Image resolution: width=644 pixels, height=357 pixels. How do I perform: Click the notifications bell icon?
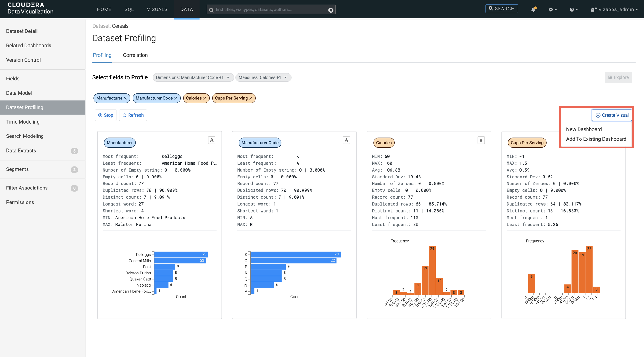point(533,9)
